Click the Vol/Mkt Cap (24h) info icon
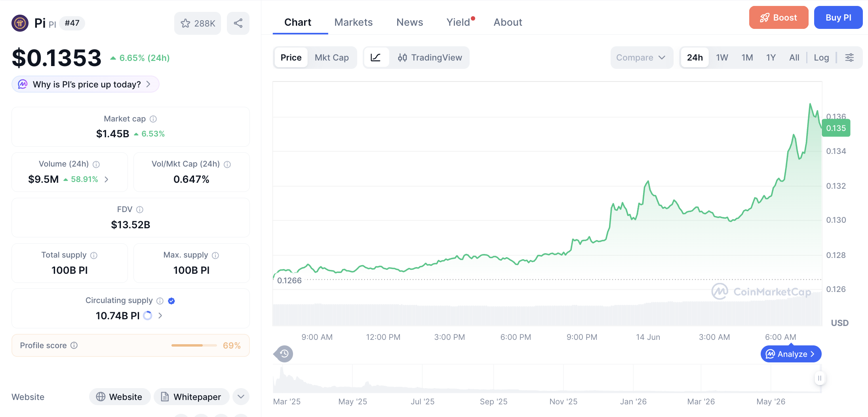This screenshot has height=417, width=868. click(227, 164)
